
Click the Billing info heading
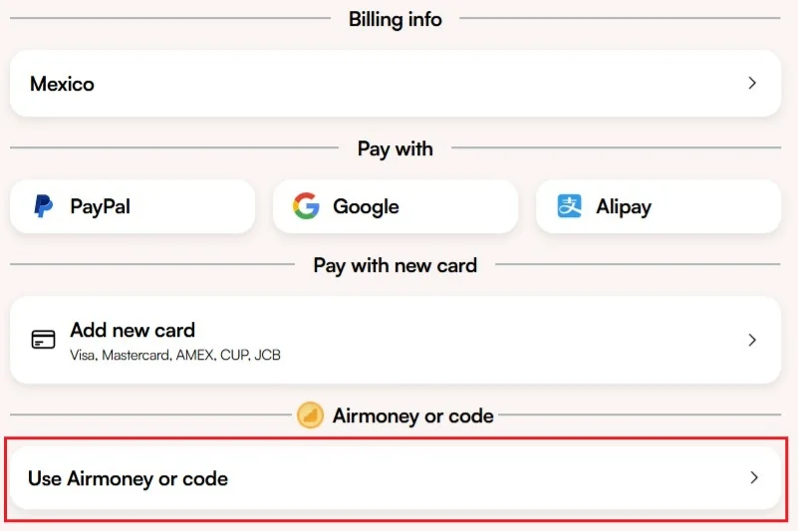tap(396, 19)
